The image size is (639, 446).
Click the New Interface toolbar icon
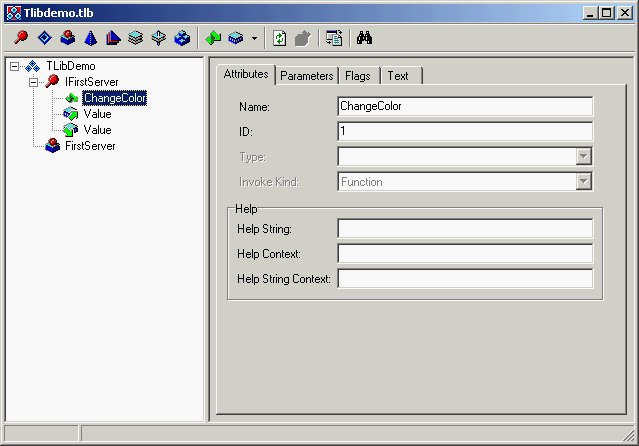click(x=21, y=39)
